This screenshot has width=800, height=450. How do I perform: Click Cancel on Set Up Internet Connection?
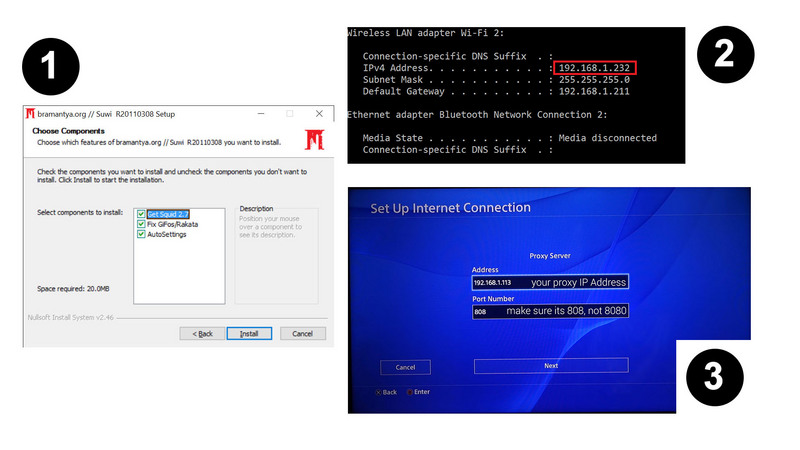coord(405,367)
